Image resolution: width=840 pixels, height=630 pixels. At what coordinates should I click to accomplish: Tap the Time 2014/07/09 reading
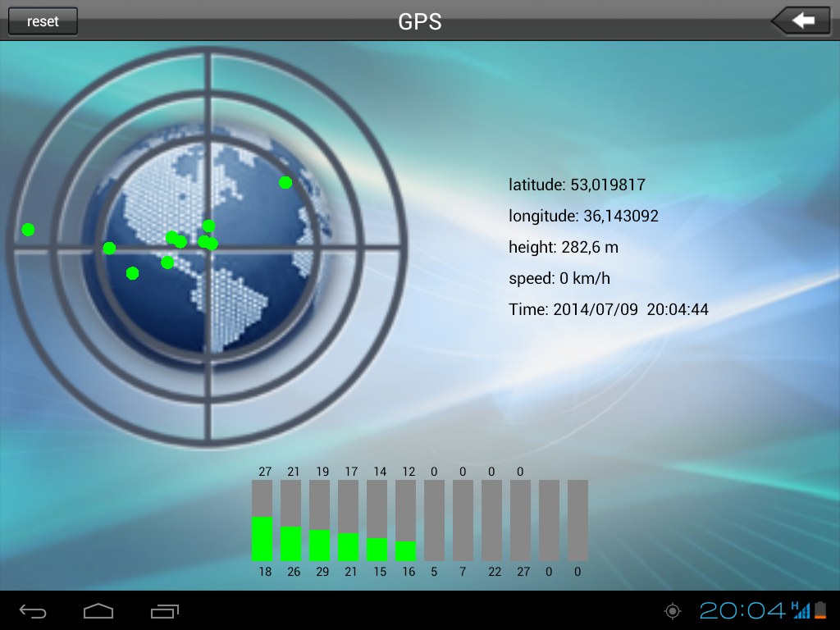tap(608, 309)
